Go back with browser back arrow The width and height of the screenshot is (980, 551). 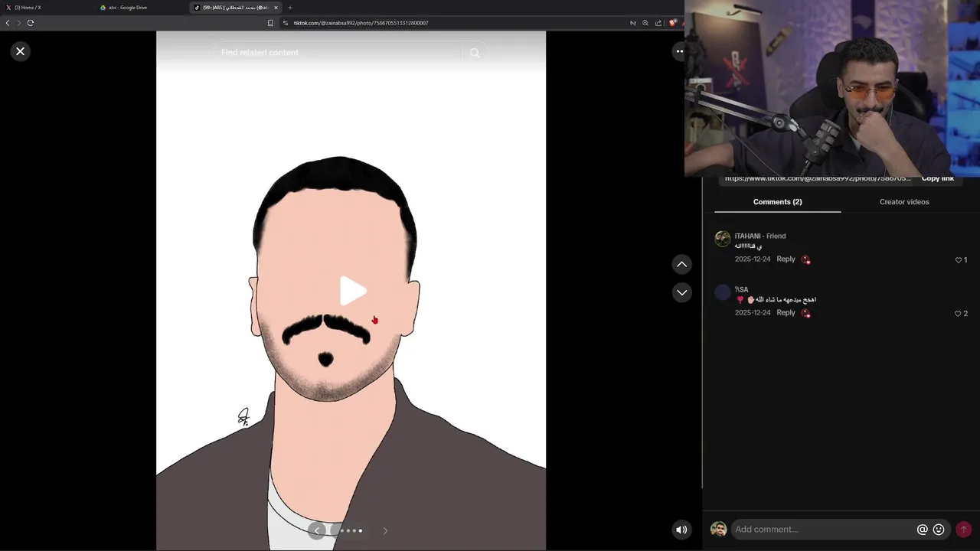click(x=8, y=23)
